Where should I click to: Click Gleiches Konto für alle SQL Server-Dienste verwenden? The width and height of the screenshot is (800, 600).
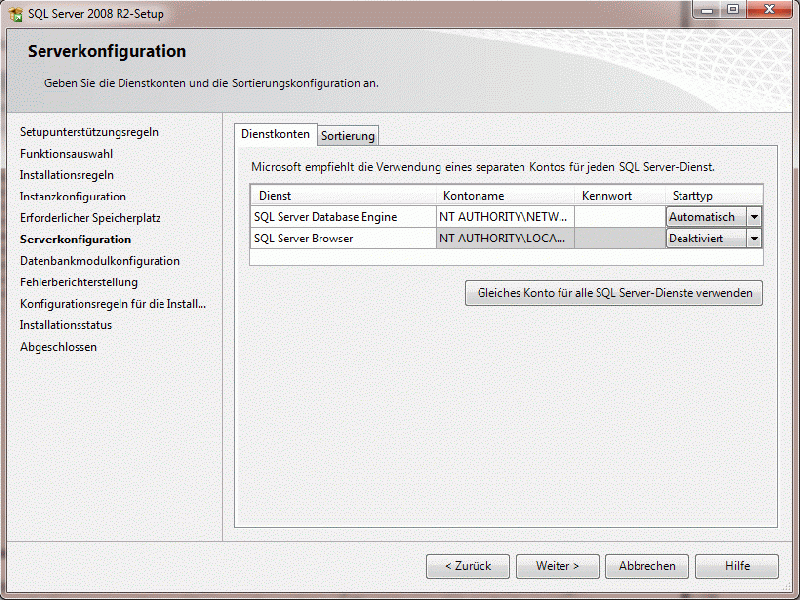tap(614, 293)
